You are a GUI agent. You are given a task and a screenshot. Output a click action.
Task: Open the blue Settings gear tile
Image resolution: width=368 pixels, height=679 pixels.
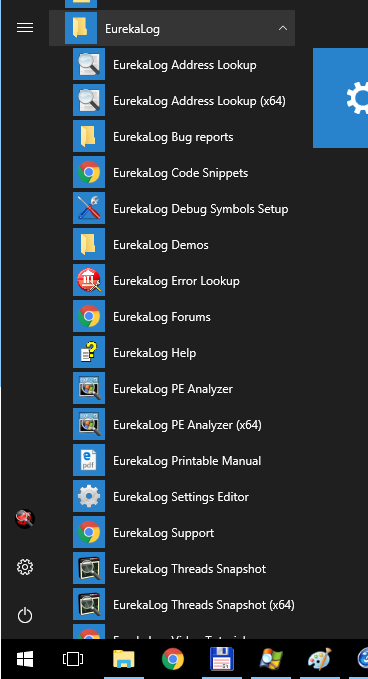[340, 98]
